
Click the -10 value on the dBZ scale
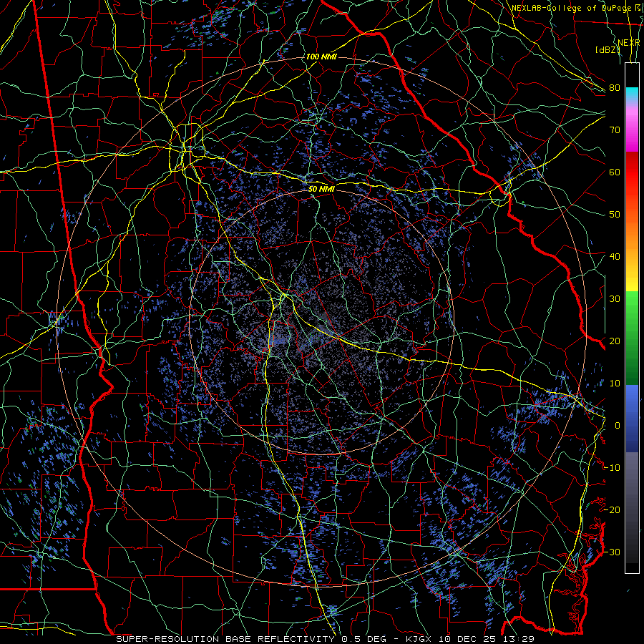(x=613, y=468)
